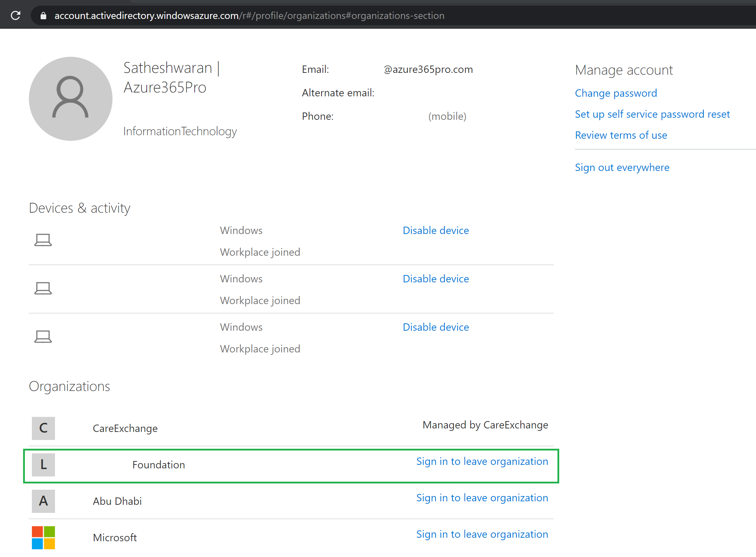Click the second device's 'Windows' label

241,279
